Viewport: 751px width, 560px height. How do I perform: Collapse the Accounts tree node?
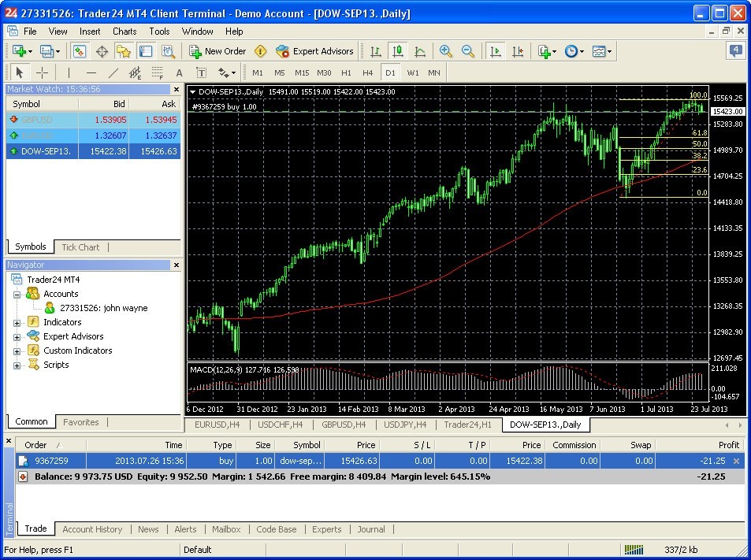(x=17, y=294)
